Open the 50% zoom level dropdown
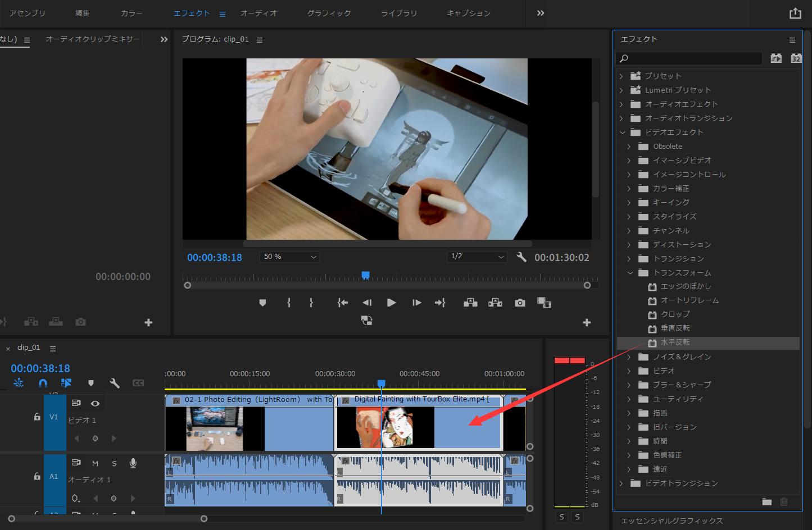812x530 pixels. point(289,257)
